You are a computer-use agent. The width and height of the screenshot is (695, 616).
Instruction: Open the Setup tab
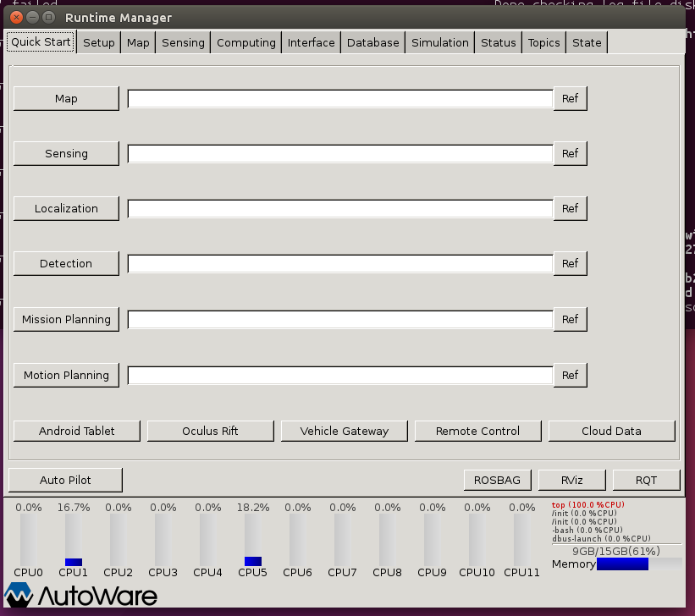(x=98, y=42)
